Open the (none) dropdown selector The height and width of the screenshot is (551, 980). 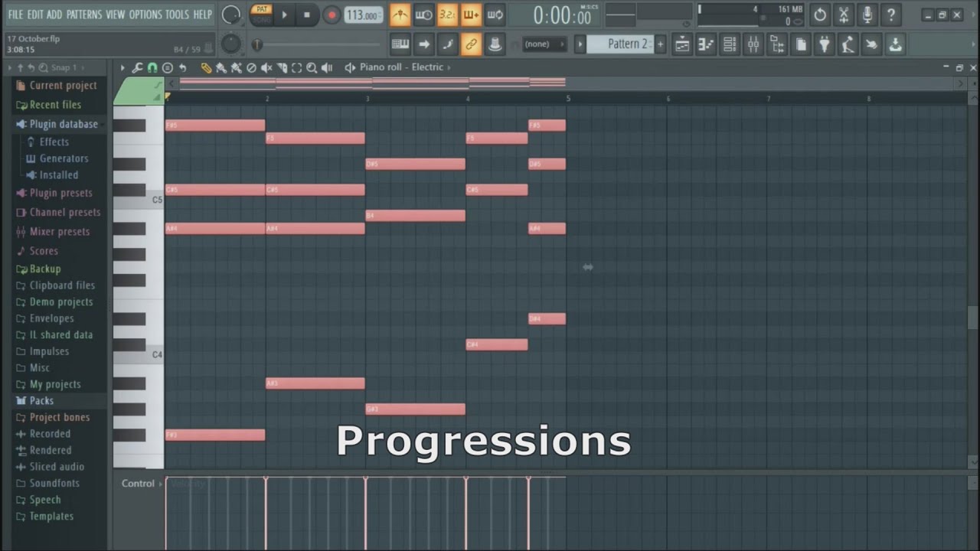543,44
